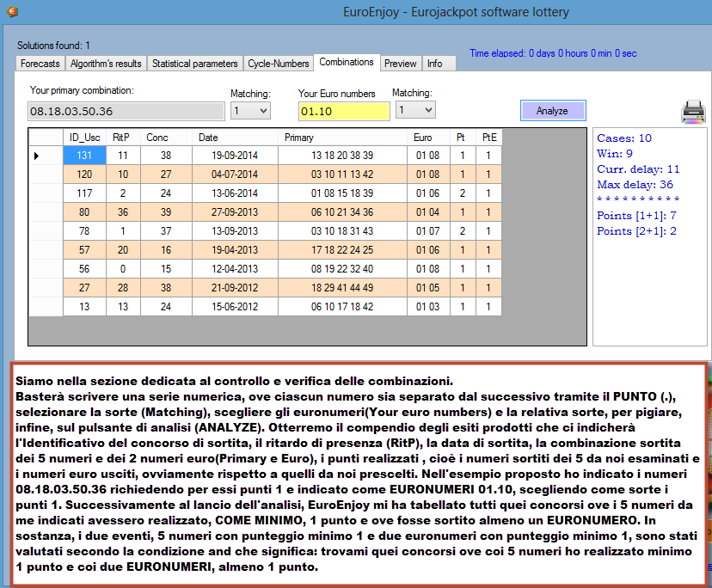
Task: Open the Euro numbers Matching dropdown
Action: click(x=415, y=110)
